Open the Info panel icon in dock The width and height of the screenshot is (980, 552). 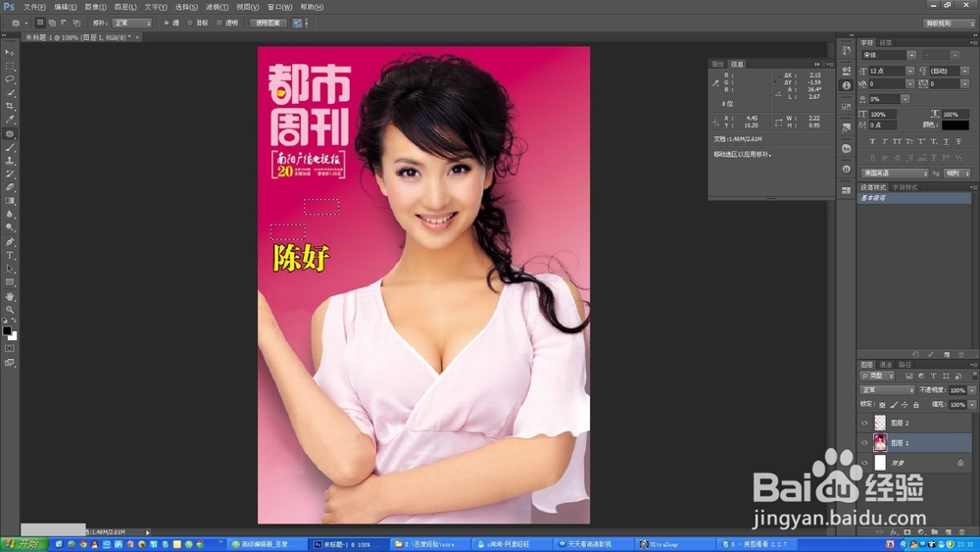click(847, 85)
